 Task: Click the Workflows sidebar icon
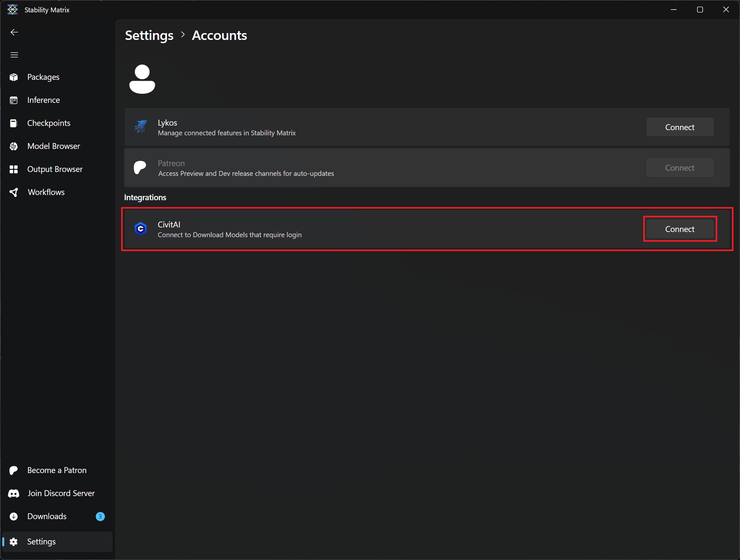[14, 192]
